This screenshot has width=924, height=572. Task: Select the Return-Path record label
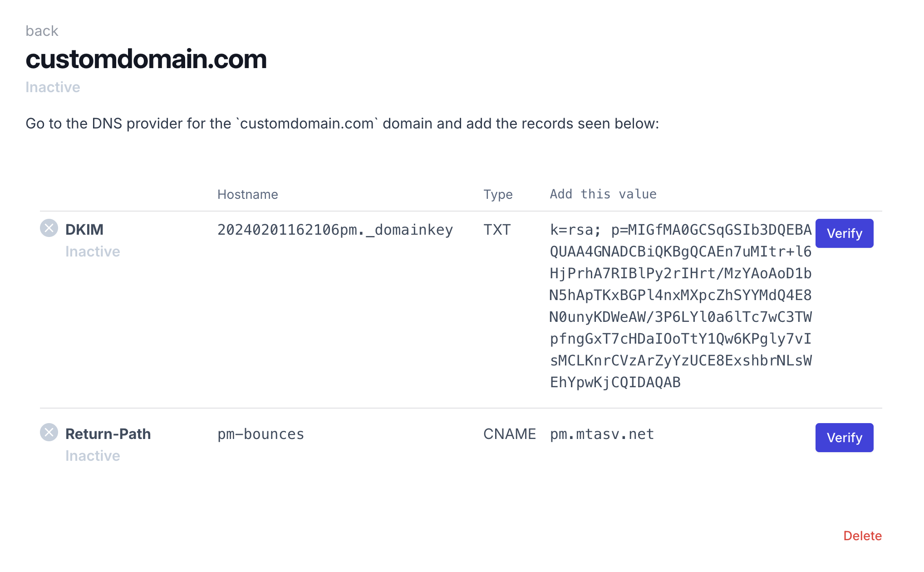coord(108,434)
